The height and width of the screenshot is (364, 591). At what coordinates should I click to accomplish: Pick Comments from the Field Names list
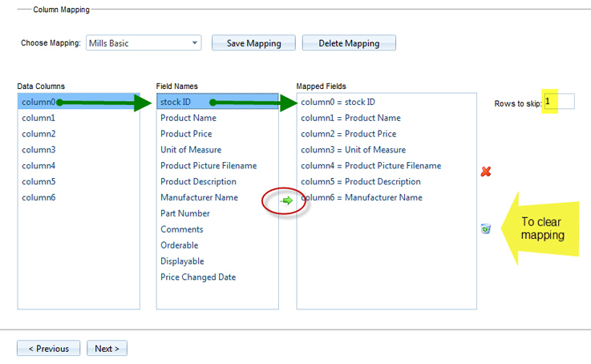[x=182, y=229]
